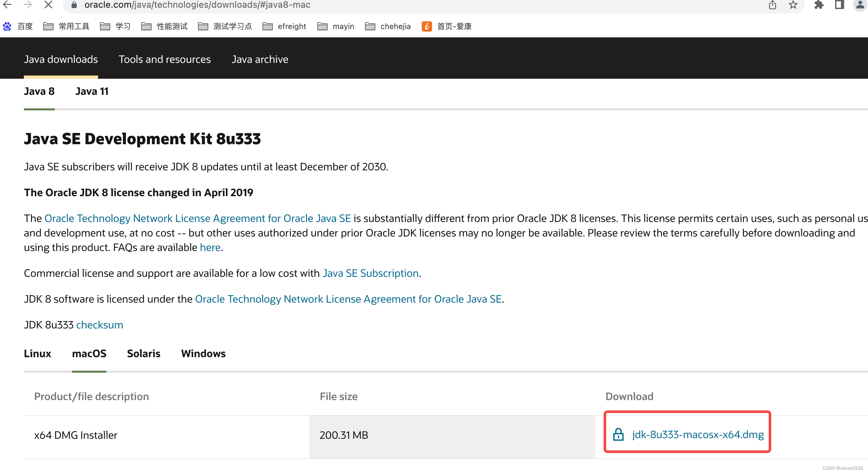
Task: Open the extensions puzzle icon
Action: coord(819,5)
